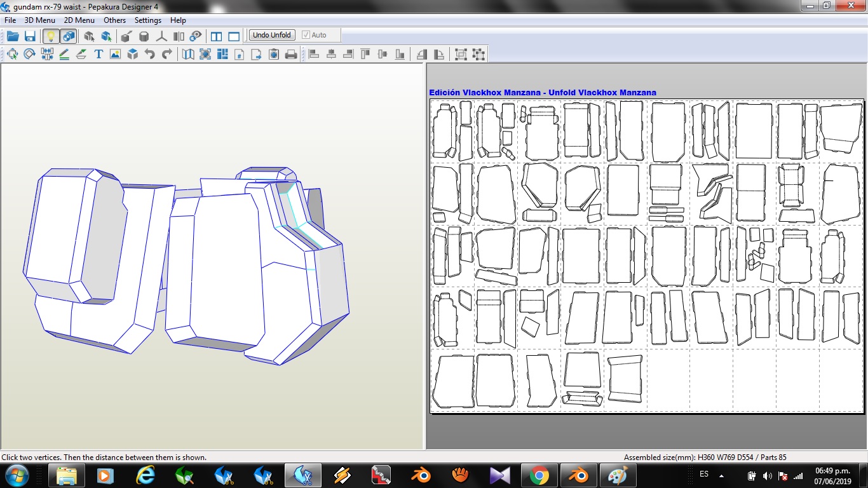Redo the last action arrow

click(x=167, y=54)
